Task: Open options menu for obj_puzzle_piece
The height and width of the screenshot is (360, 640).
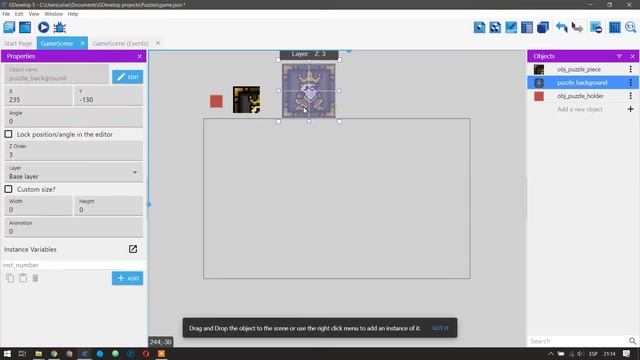Action: (x=631, y=69)
